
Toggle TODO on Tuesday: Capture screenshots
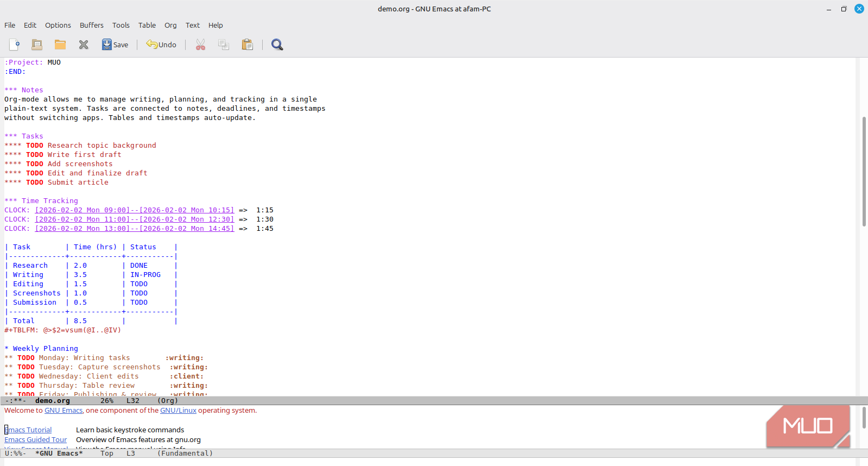pyautogui.click(x=26, y=367)
